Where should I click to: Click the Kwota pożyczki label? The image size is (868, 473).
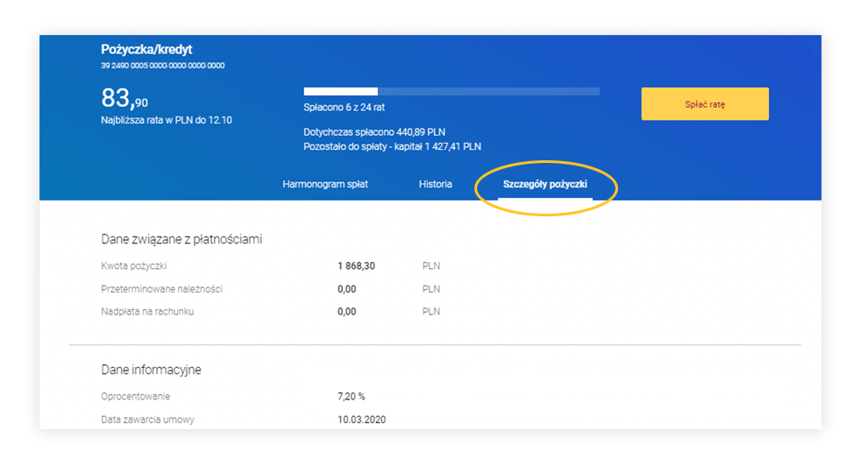(133, 265)
